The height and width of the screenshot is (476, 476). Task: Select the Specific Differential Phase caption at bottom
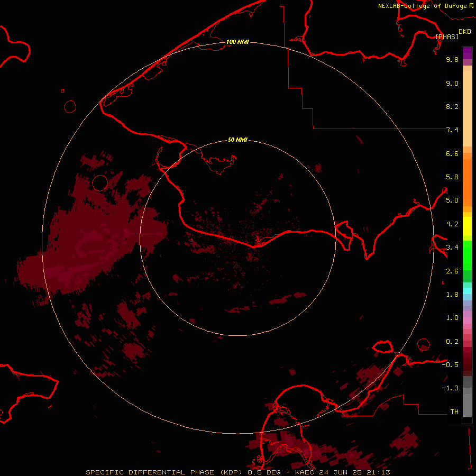pyautogui.click(x=237, y=472)
